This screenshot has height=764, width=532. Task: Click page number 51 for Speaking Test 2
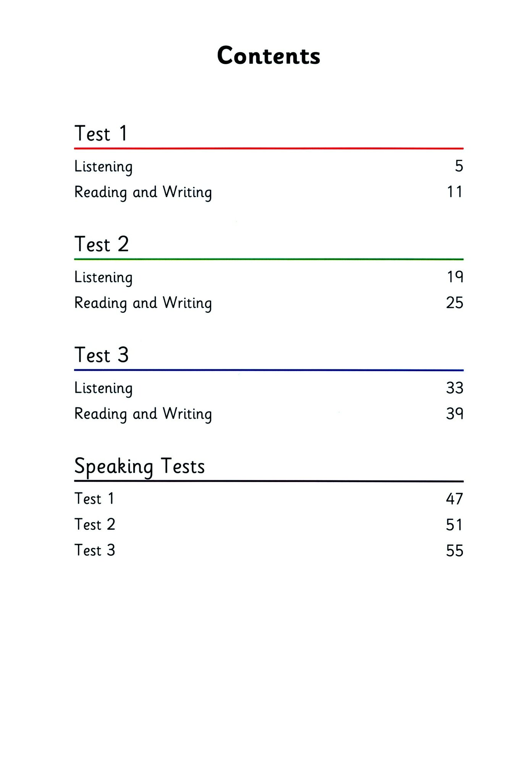point(454,525)
